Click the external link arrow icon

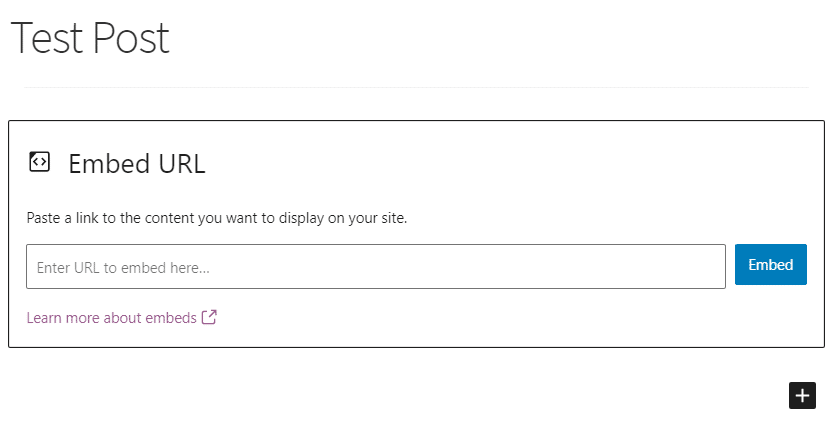[x=209, y=317]
